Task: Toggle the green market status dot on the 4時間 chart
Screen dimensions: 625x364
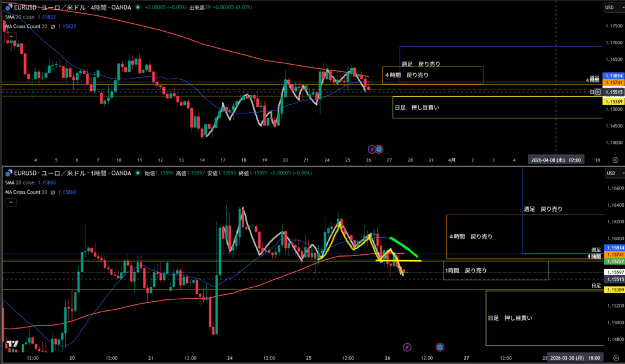Action: coord(139,7)
